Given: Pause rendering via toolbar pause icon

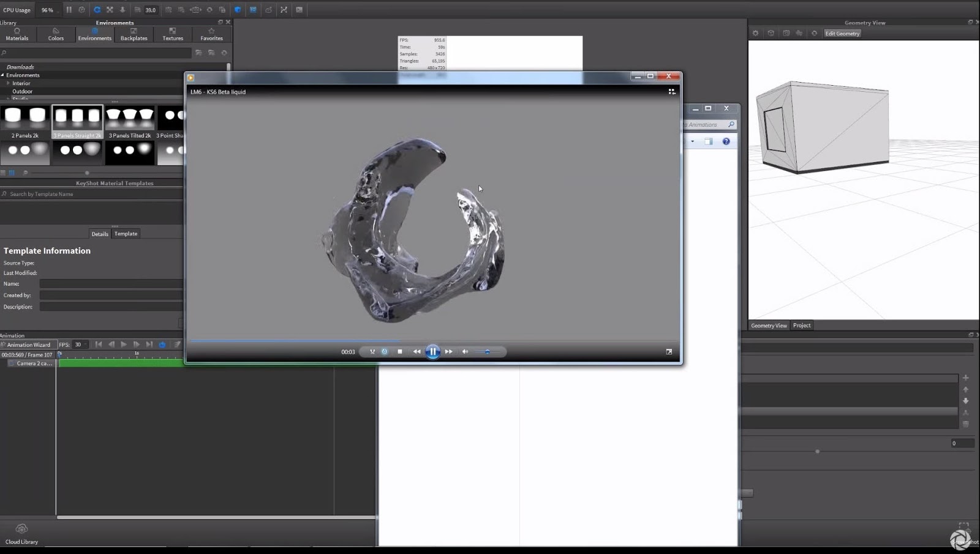Looking at the screenshot, I should (69, 9).
